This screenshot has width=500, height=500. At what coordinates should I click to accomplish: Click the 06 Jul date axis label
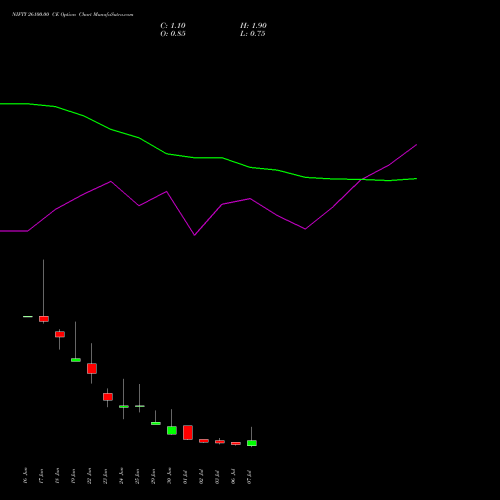coord(234,477)
